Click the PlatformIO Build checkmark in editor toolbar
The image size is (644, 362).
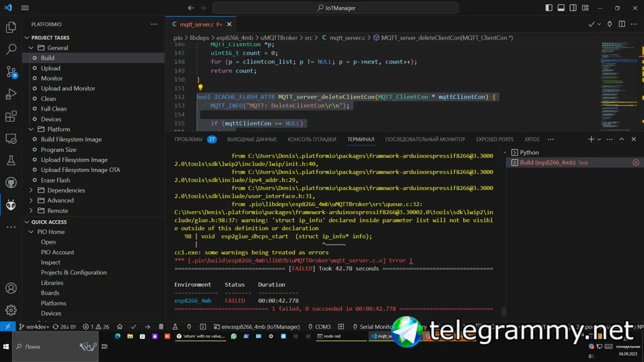[x=592, y=24]
